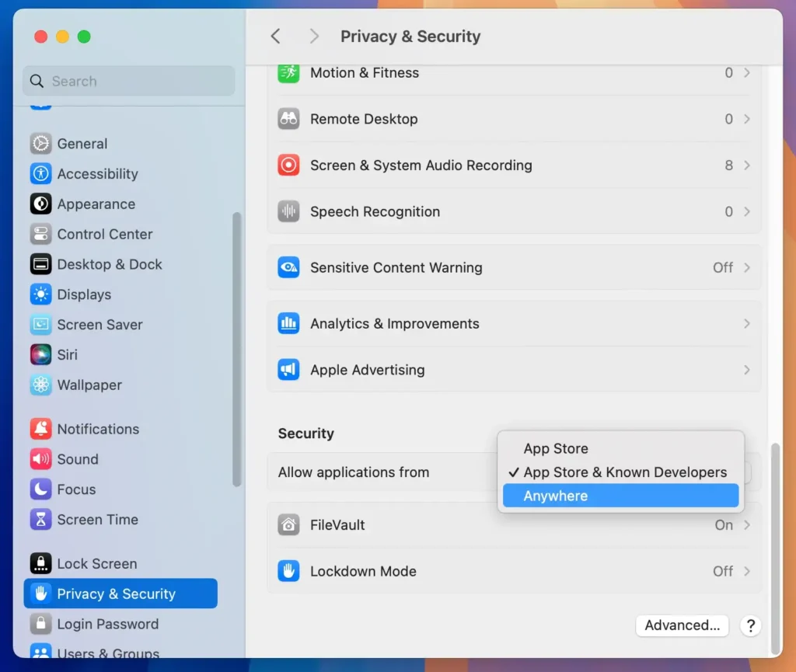Open help with question mark button
The height and width of the screenshot is (672, 796).
750,625
